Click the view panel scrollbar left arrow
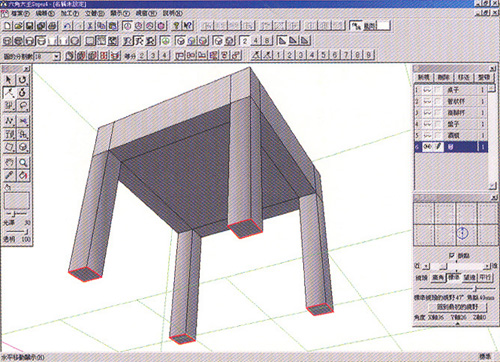 (426, 266)
